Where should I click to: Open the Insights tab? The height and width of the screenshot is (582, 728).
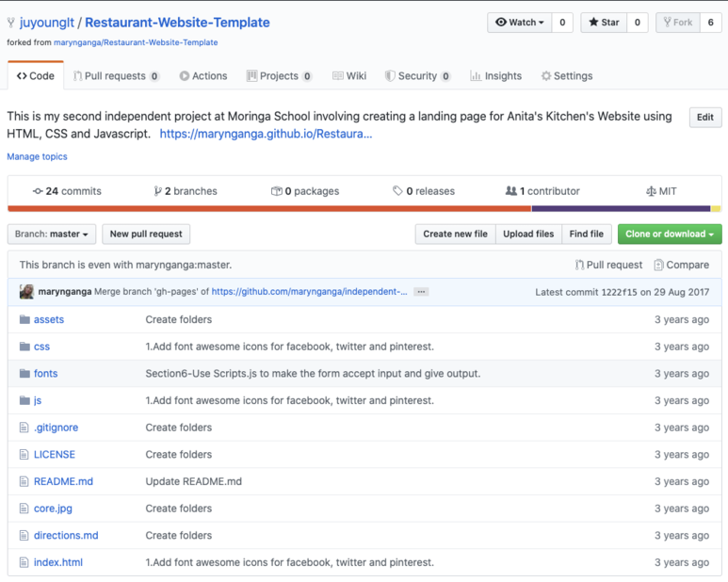495,75
